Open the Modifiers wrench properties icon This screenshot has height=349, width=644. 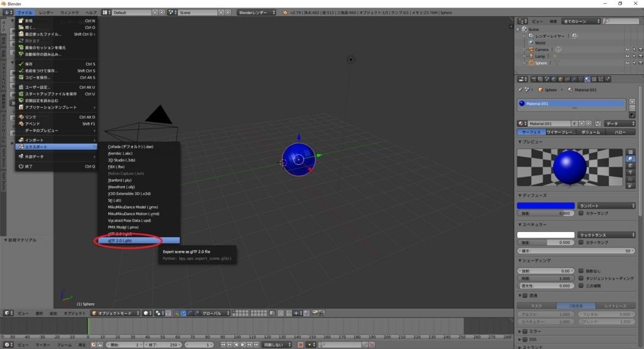pyautogui.click(x=574, y=79)
